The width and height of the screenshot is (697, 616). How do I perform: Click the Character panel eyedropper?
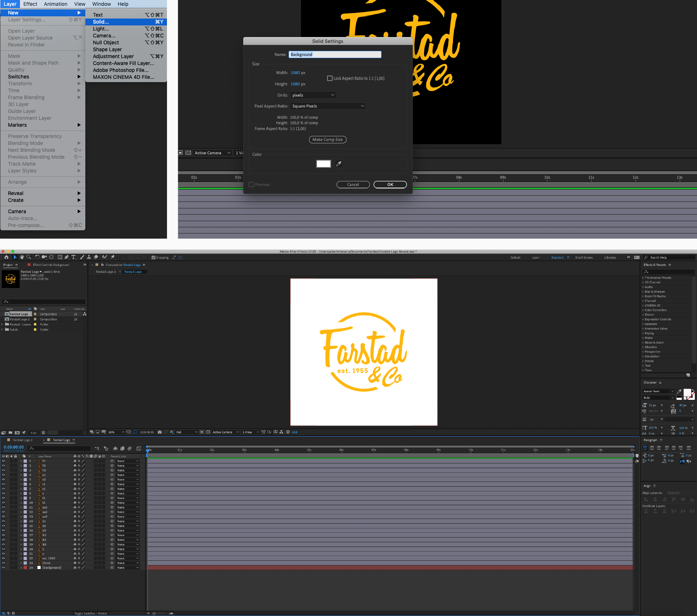pos(679,392)
